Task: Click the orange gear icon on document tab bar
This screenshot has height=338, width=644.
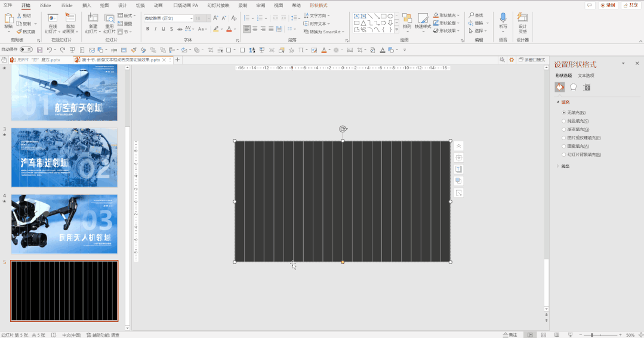Action: (511, 60)
